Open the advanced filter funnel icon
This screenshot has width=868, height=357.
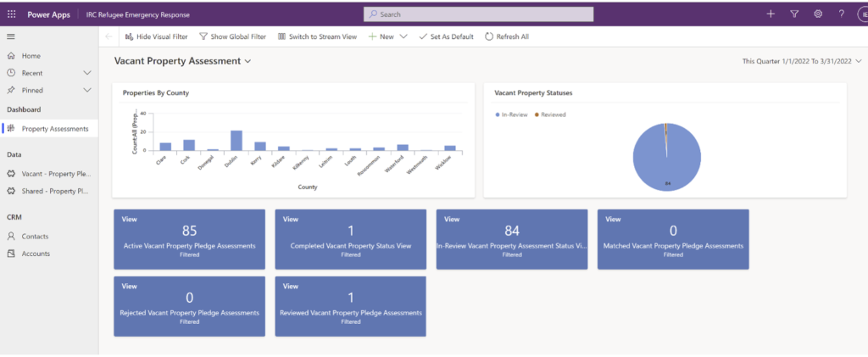[x=794, y=14]
